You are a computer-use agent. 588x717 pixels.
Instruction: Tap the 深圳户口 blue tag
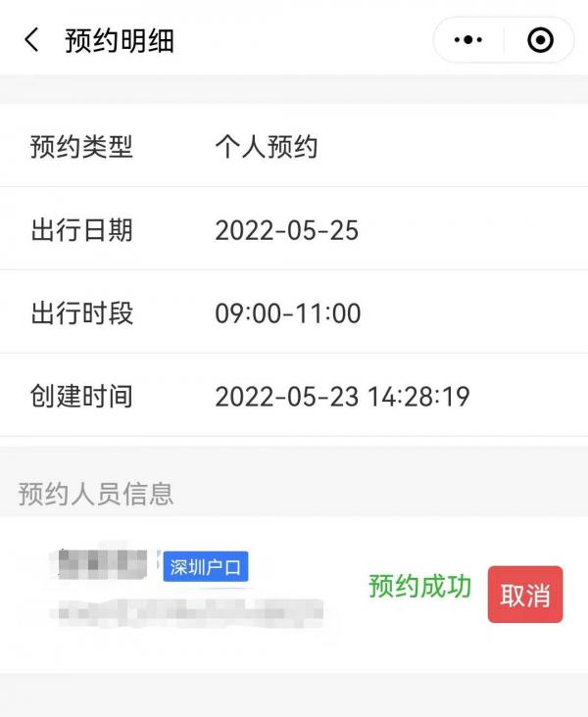pos(206,566)
